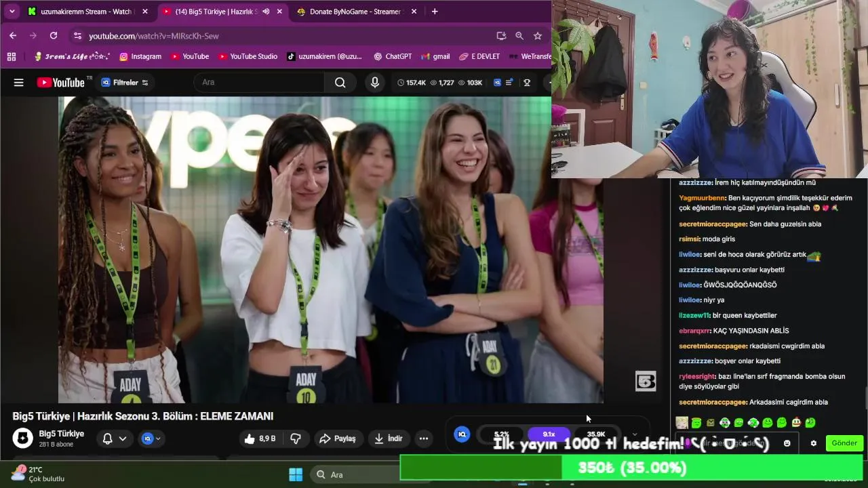Image resolution: width=868 pixels, height=488 pixels.
Task: Click the 9.1x purple stat pill
Action: pyautogui.click(x=549, y=434)
